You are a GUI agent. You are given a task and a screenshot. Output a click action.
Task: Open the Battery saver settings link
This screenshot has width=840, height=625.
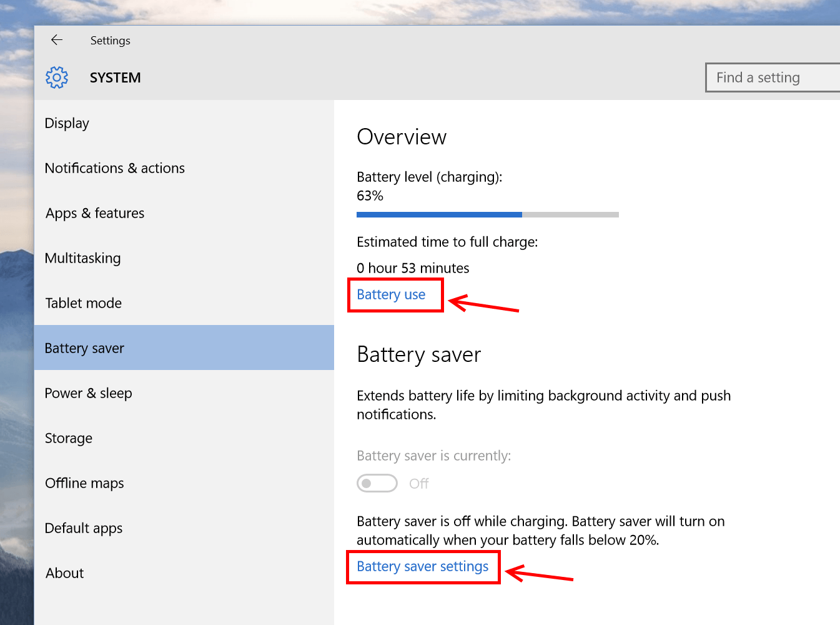[x=423, y=566]
